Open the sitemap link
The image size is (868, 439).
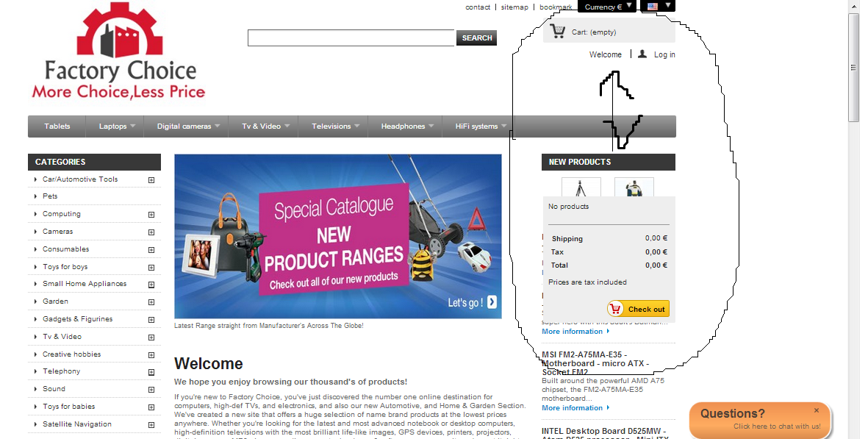pyautogui.click(x=514, y=7)
